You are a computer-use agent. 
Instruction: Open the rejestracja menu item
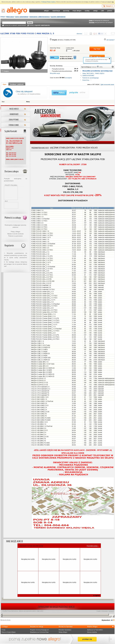56,11
